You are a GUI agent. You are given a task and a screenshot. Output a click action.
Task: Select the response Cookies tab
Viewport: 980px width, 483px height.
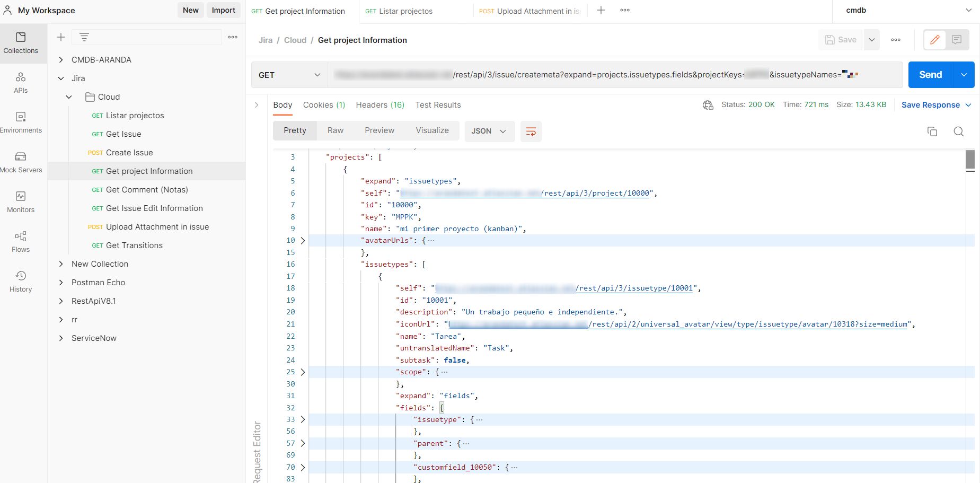[x=324, y=105]
